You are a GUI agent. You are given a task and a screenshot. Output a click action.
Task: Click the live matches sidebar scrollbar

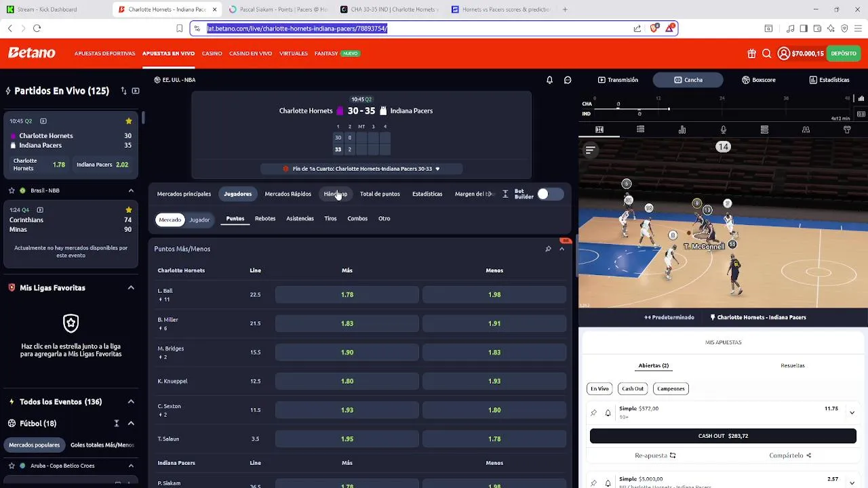143,117
